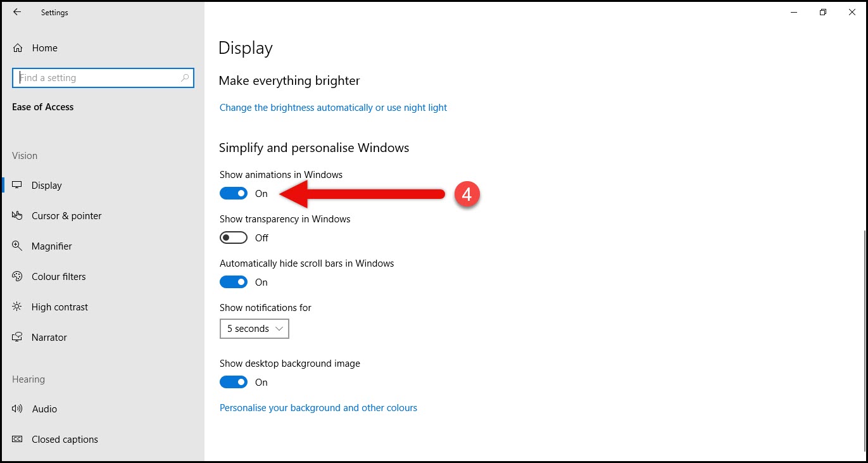Screen dimensions: 868x463
Task: Select the Display menu item in the sidebar
Action: click(103, 186)
